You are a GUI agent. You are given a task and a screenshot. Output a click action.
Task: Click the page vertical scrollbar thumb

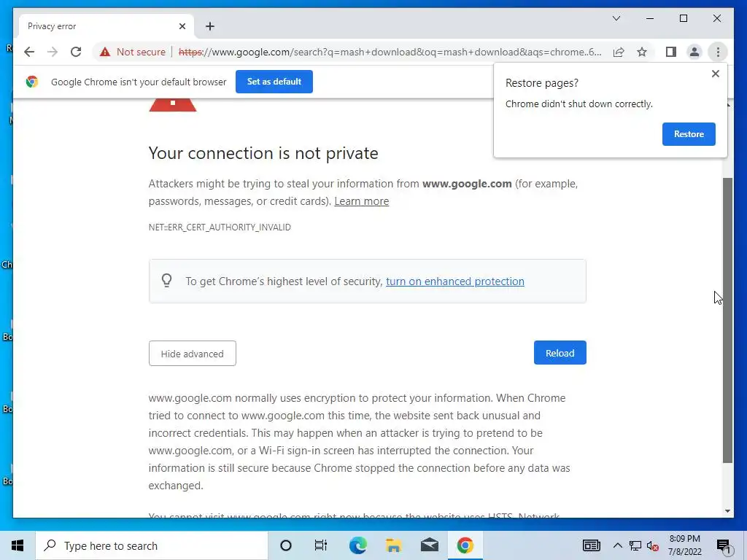click(x=727, y=320)
